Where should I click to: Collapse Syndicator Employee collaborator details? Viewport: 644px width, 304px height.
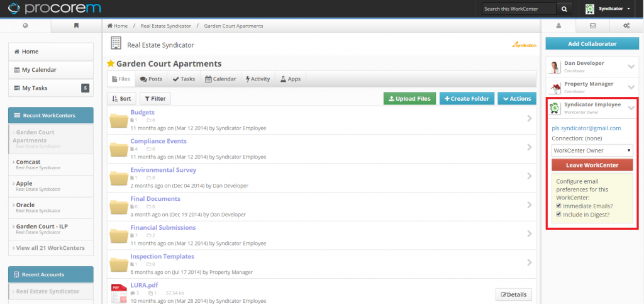click(x=631, y=108)
